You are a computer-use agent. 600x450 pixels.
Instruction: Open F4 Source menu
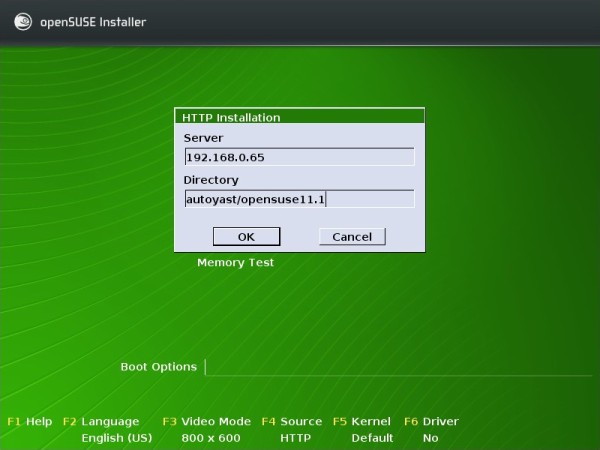click(x=292, y=422)
